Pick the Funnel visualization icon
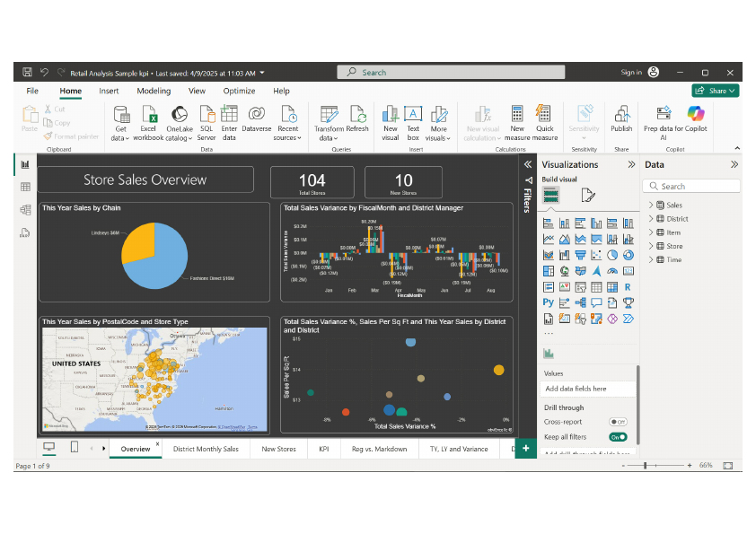Viewport: 756px width, 534px height. (581, 255)
